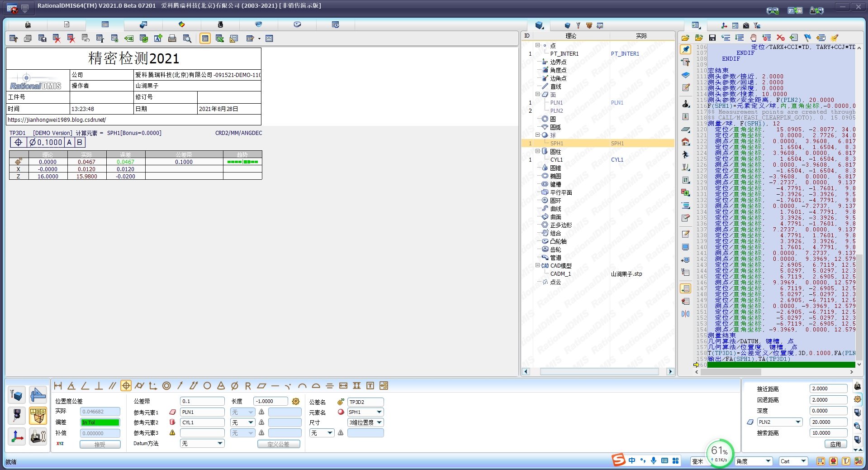Click the 应用 apply button
The width and height of the screenshot is (868, 470).
click(835, 444)
